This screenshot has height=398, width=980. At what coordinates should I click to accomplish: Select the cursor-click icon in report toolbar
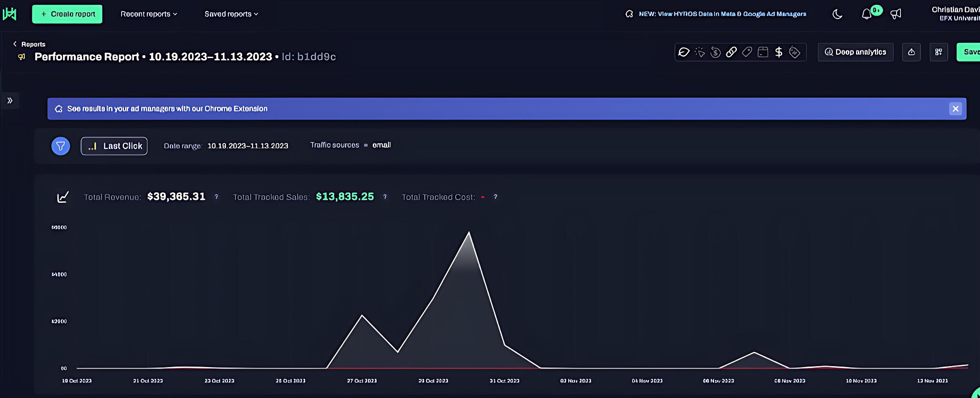pos(700,52)
